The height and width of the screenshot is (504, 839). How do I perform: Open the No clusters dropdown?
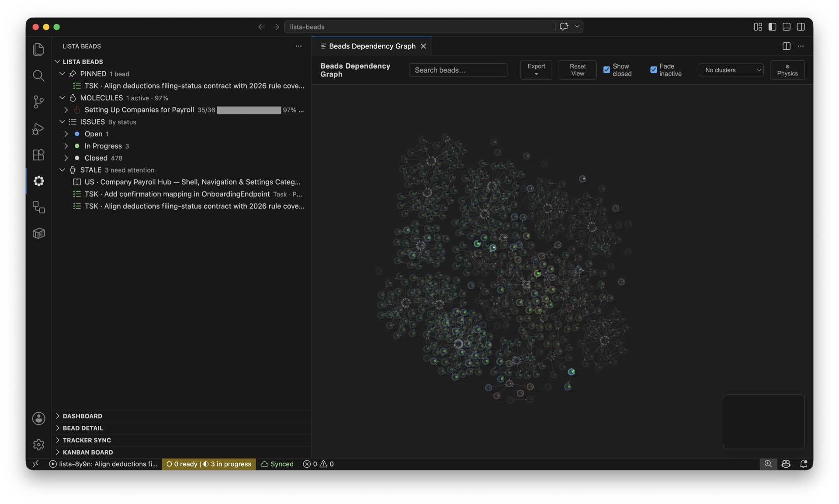731,70
